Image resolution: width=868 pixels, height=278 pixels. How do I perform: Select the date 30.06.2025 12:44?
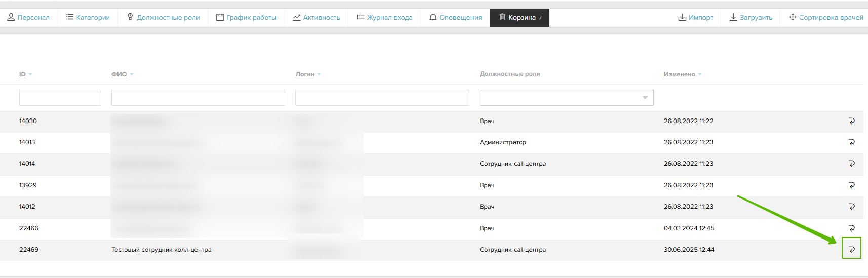tap(689, 250)
